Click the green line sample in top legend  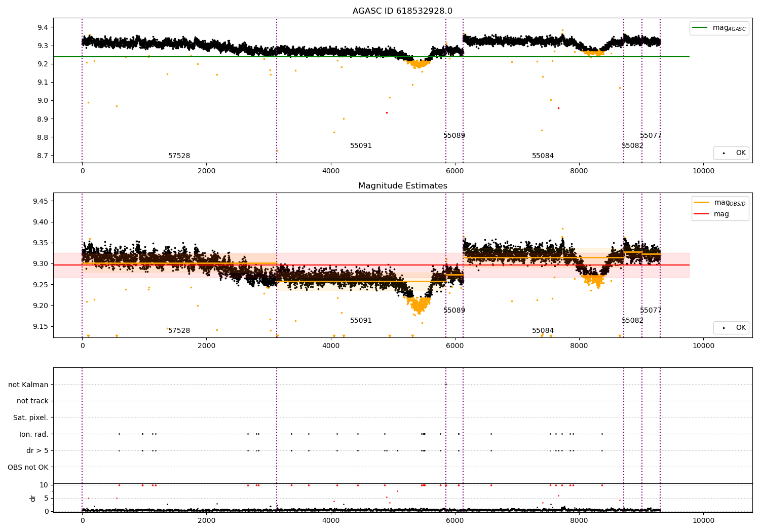coord(700,28)
